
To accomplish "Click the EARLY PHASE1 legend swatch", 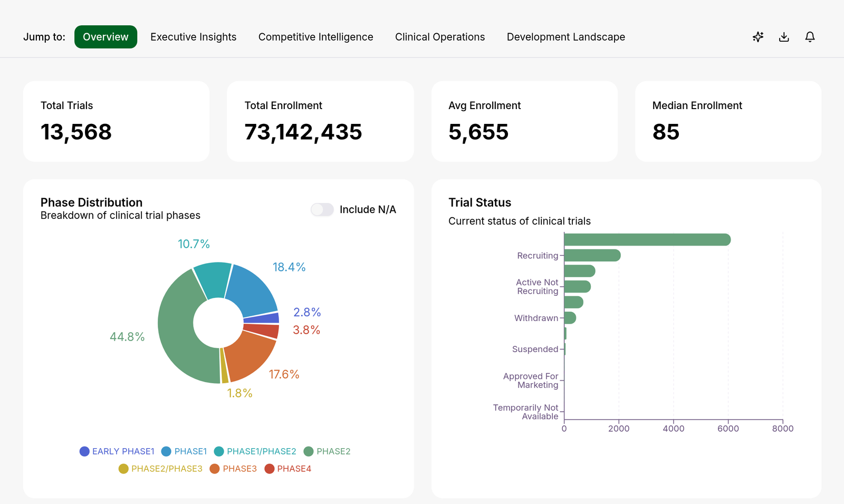I will (84, 451).
